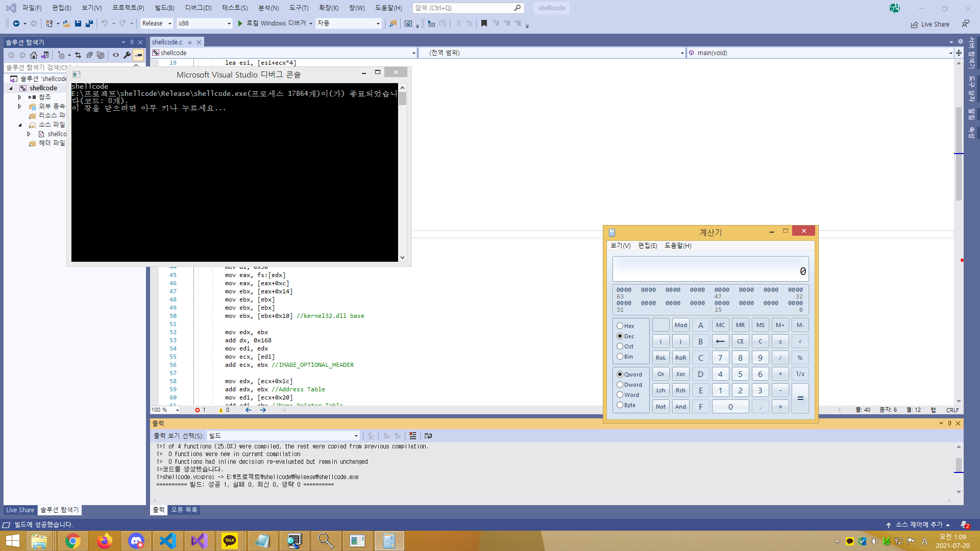The height and width of the screenshot is (551, 980).
Task: Click the Home icon in Solution Explorer
Action: (x=34, y=55)
